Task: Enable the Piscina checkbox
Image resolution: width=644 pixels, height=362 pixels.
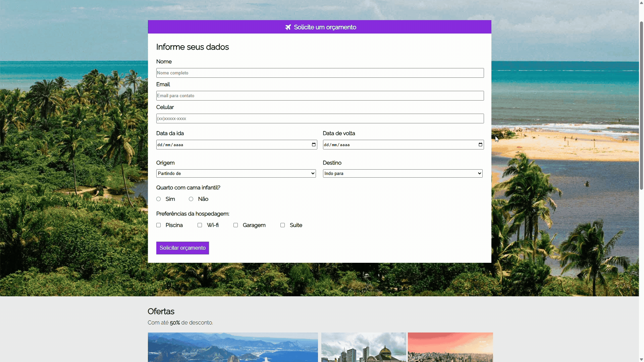Action: coord(159,225)
